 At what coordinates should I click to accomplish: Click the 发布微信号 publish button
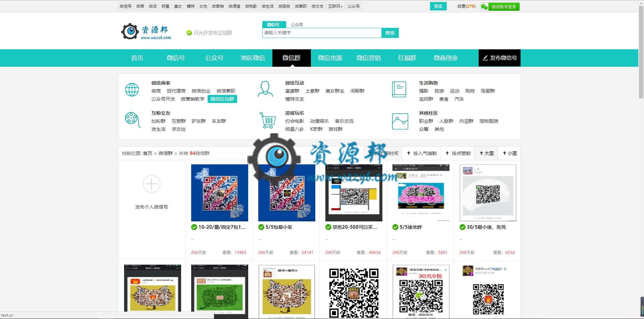(499, 58)
